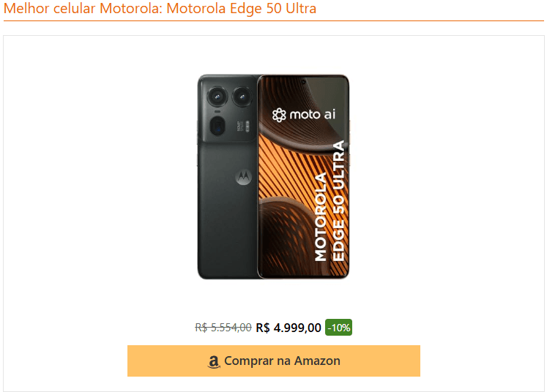Screen dimensions: 547x392
Task: Click the top-left rear camera lens
Action: click(x=217, y=96)
